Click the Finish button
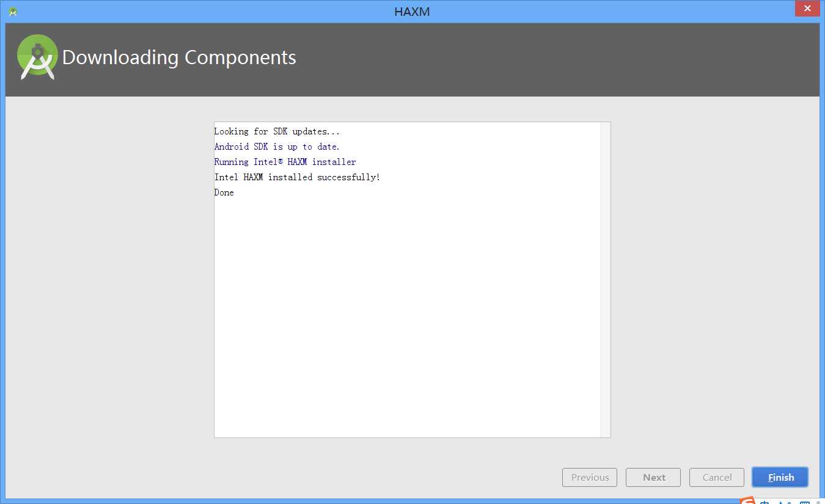 click(x=780, y=477)
